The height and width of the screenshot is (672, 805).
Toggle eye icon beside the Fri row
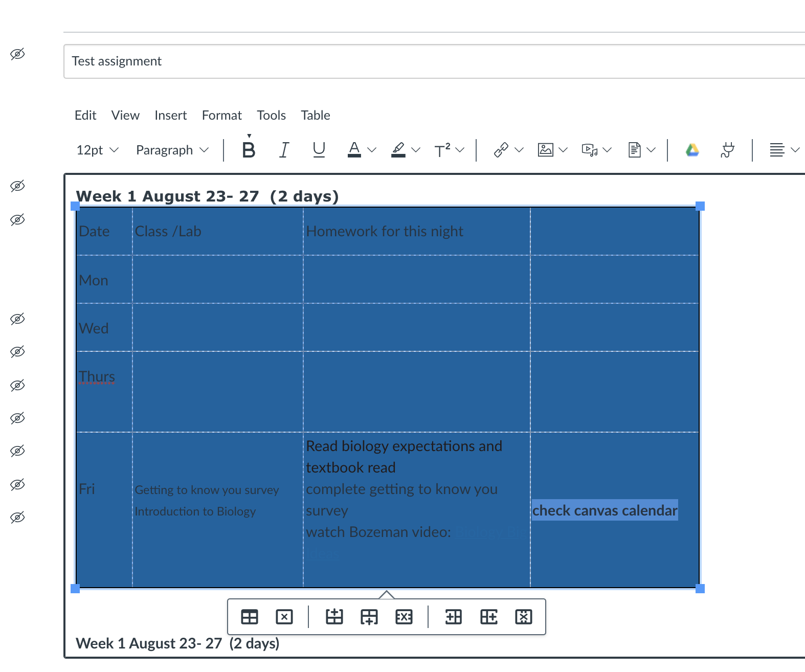(x=17, y=485)
